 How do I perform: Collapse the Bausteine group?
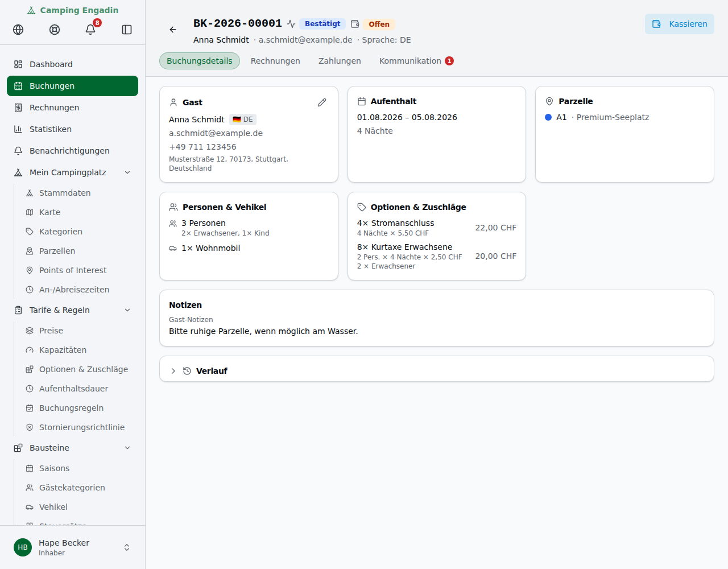click(x=127, y=448)
